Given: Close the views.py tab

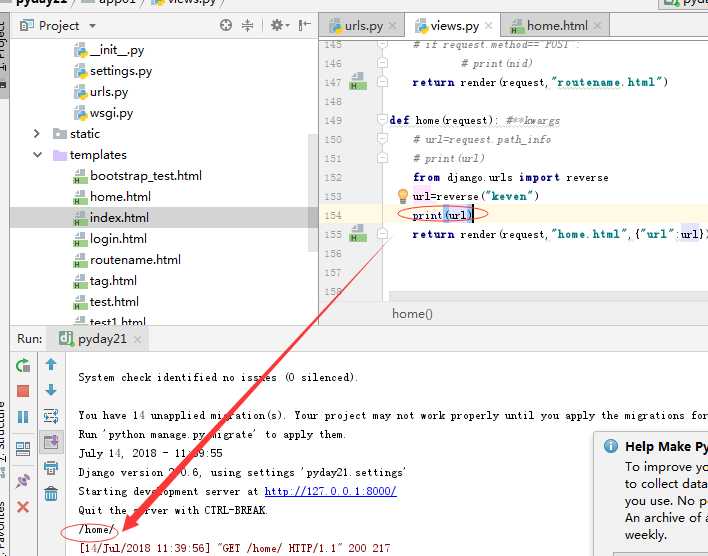Looking at the screenshot, I should click(x=488, y=26).
